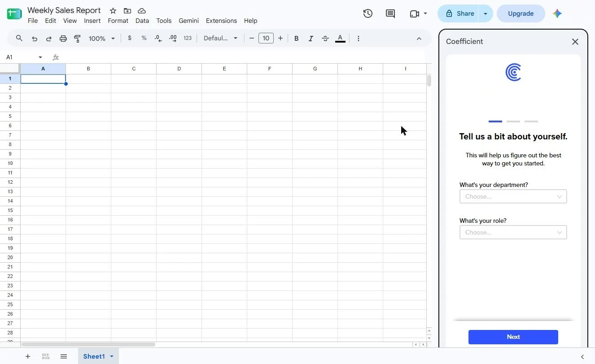Image resolution: width=595 pixels, height=364 pixels.
Task: Open the Data menu
Action: point(142,21)
